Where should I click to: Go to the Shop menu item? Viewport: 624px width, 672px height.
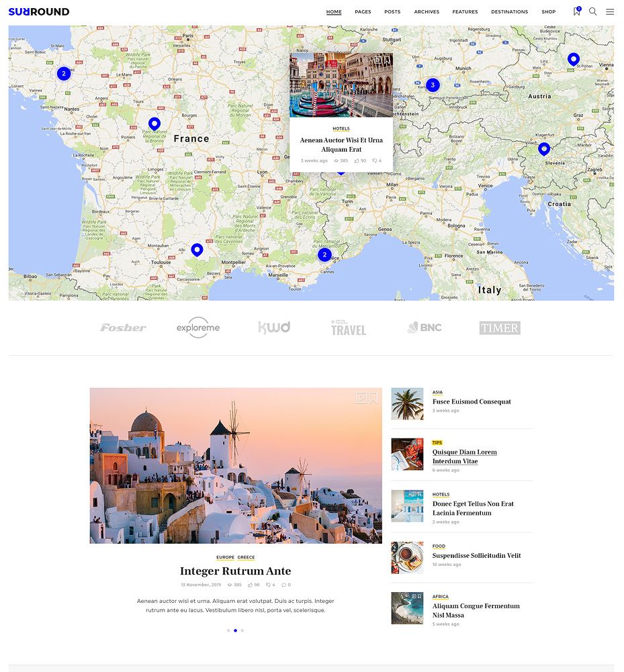(x=548, y=12)
